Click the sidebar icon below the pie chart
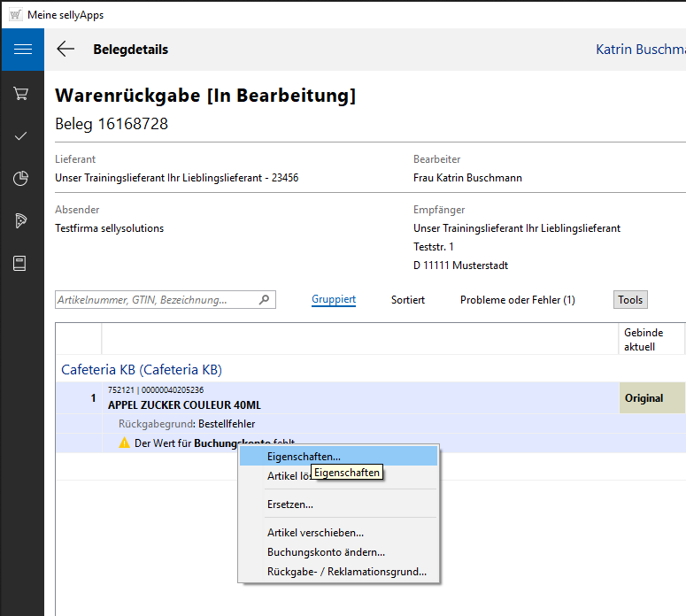This screenshot has width=686, height=616. click(x=21, y=221)
